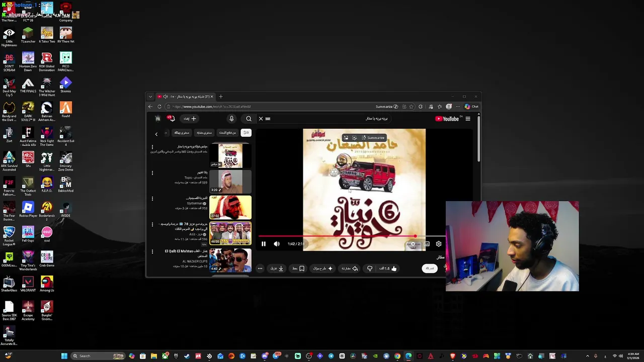Select the 'From search' filter chip
This screenshot has height=362, width=644.
227,133
